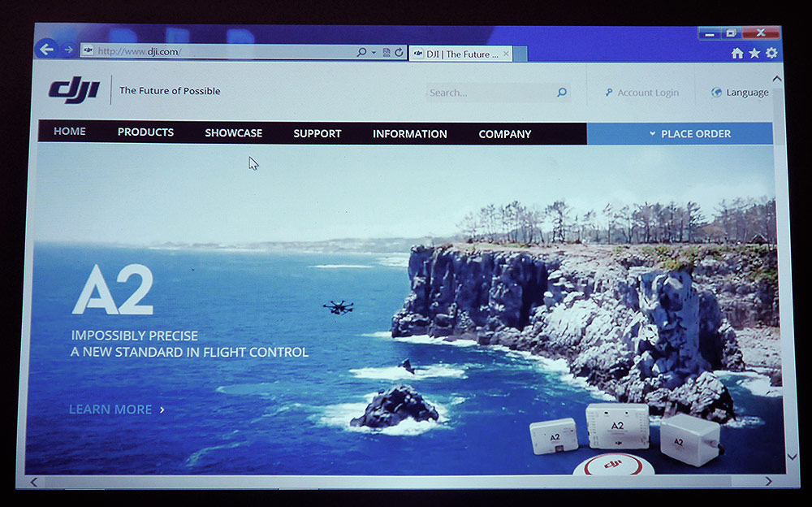
Task: Open the Language selector
Action: click(x=747, y=93)
